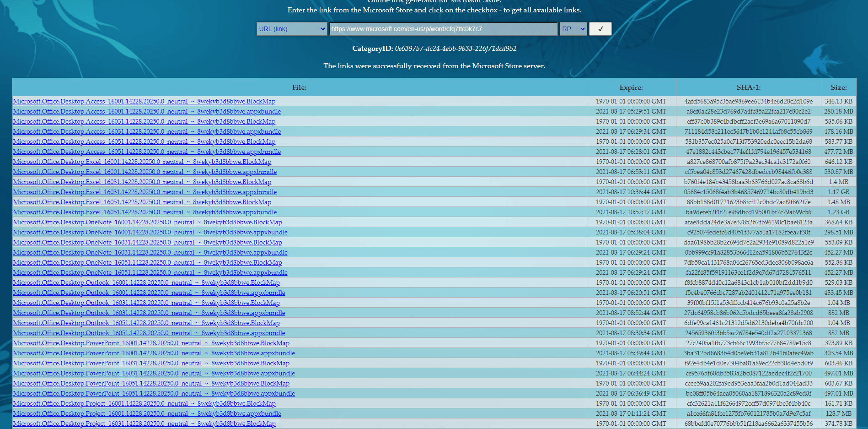Select the File column header
Image resolution: width=868 pixels, height=429 pixels.
[x=299, y=87]
